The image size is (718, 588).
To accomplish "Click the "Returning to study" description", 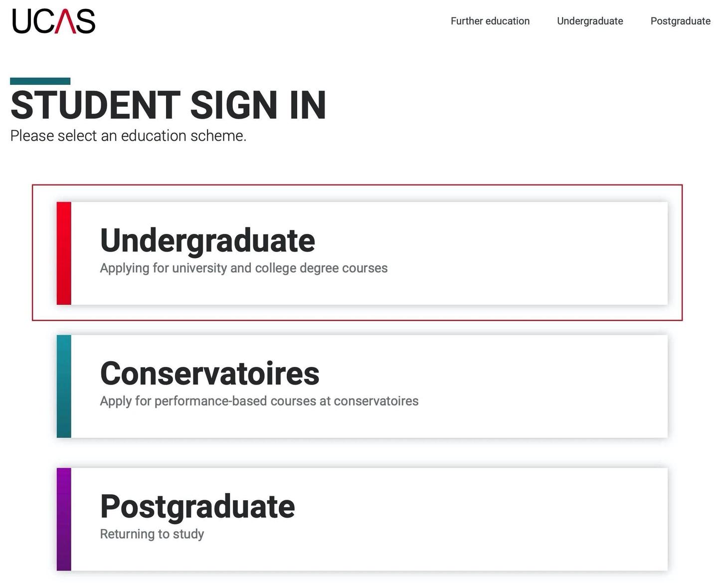I will point(152,534).
